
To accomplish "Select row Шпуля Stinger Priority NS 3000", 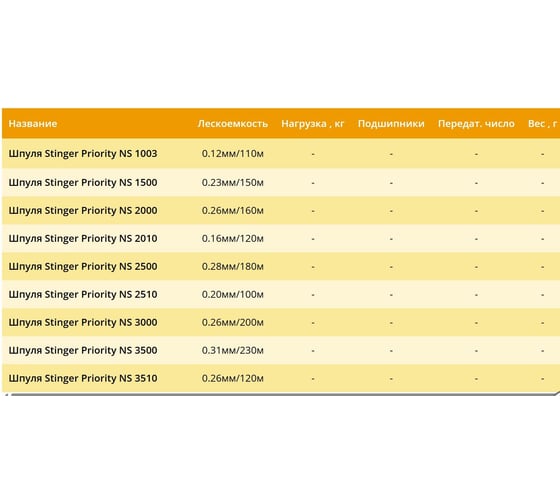I will (281, 322).
